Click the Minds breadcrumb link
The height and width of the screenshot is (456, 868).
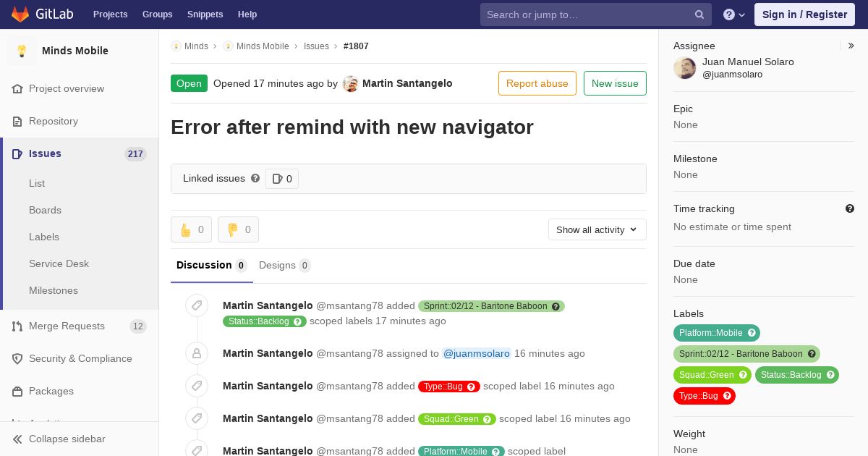(x=196, y=46)
